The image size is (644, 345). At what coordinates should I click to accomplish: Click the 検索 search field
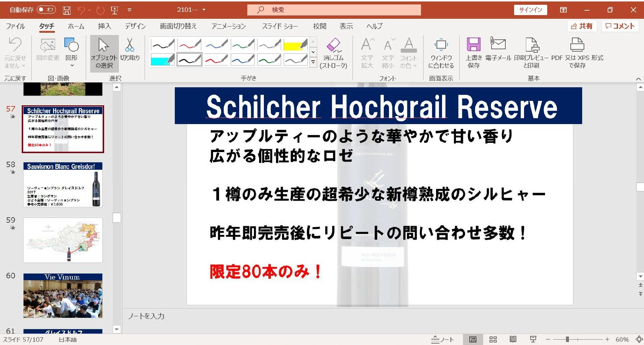[x=334, y=10]
